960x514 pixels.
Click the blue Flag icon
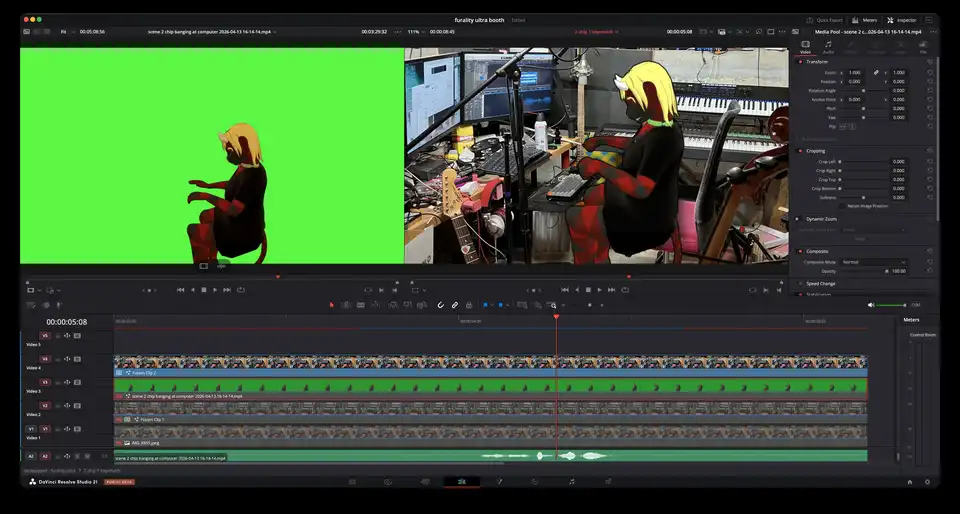(486, 305)
